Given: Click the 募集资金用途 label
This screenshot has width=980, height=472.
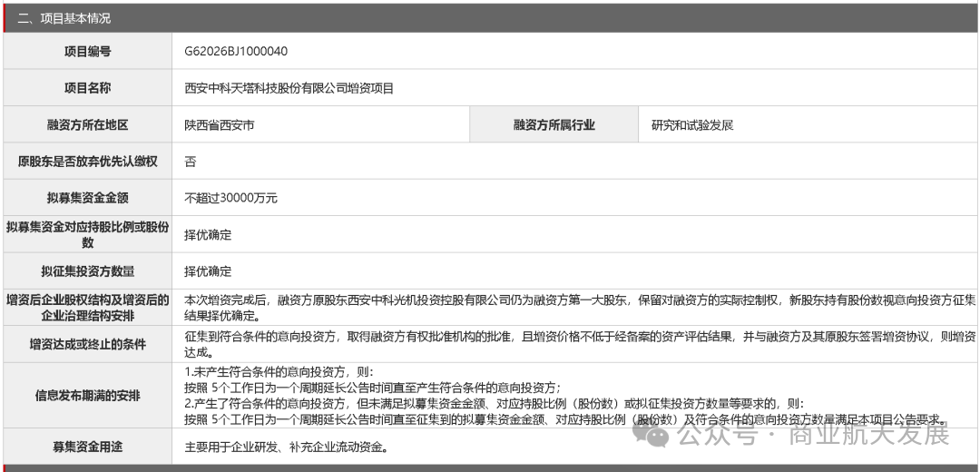Looking at the screenshot, I should pos(87,447).
